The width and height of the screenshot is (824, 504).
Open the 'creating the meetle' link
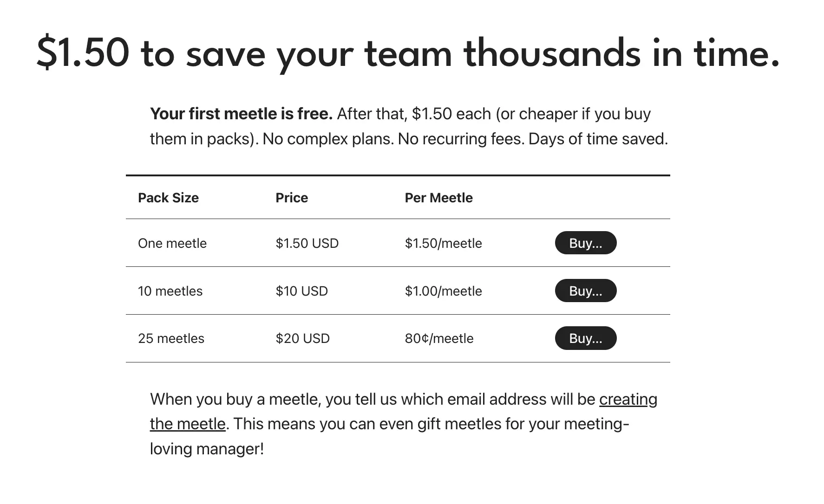(x=628, y=399)
